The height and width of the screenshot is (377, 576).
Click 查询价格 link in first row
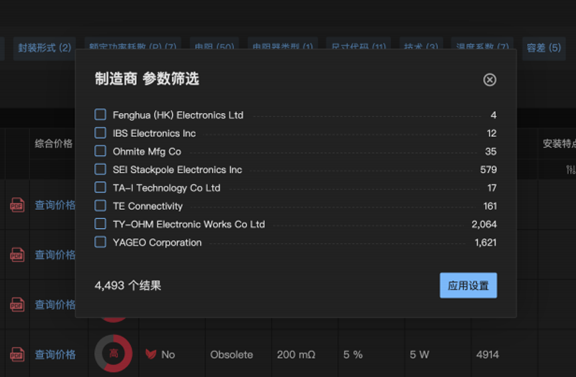point(55,205)
